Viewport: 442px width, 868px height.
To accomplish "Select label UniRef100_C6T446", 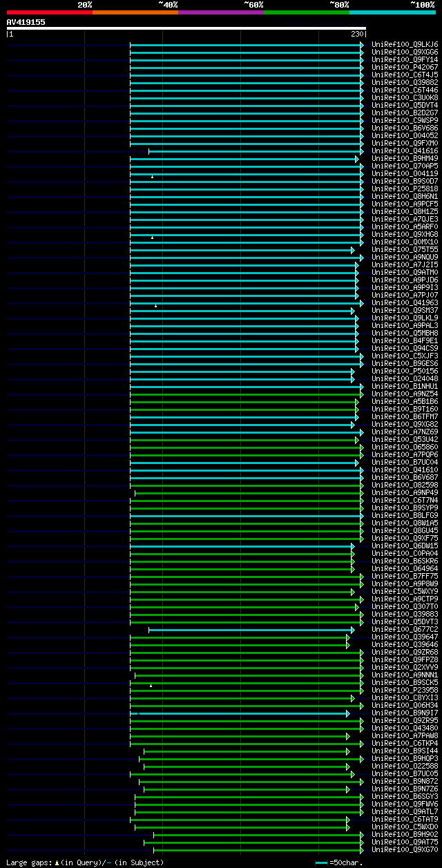I will tap(405, 90).
